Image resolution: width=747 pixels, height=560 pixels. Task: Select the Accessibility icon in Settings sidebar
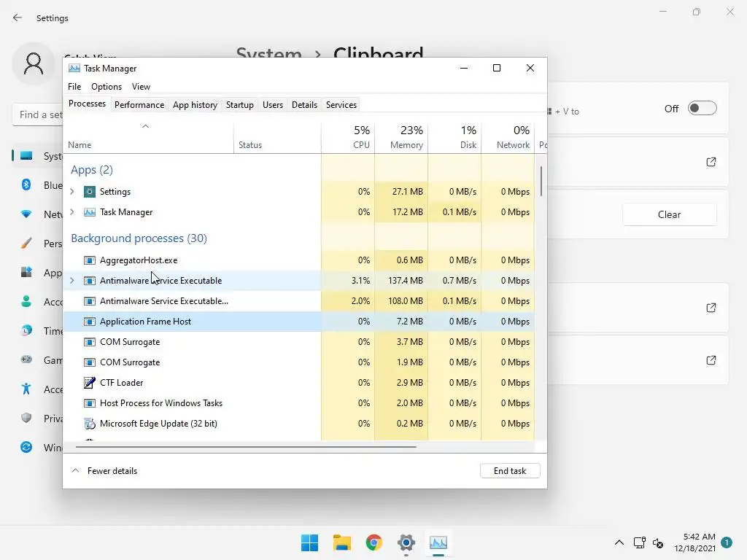[26, 389]
